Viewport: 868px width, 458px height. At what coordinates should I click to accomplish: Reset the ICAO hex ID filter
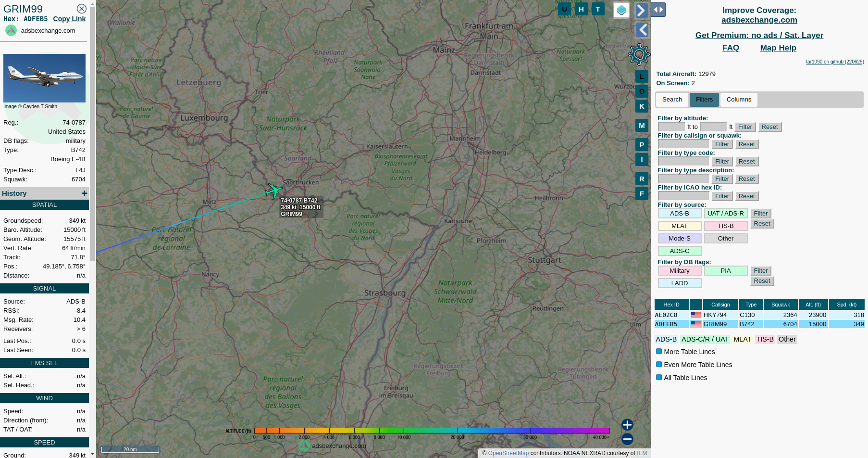(x=746, y=196)
